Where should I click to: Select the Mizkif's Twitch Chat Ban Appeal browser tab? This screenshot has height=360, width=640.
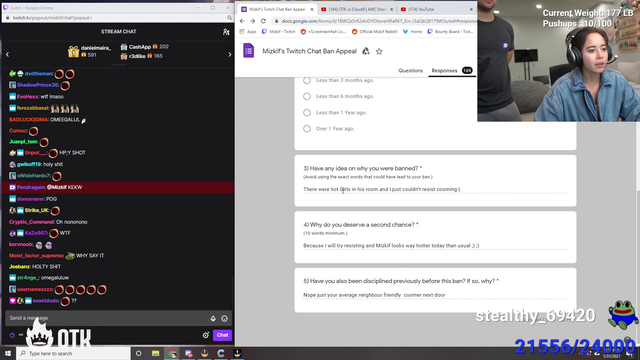pos(277,9)
